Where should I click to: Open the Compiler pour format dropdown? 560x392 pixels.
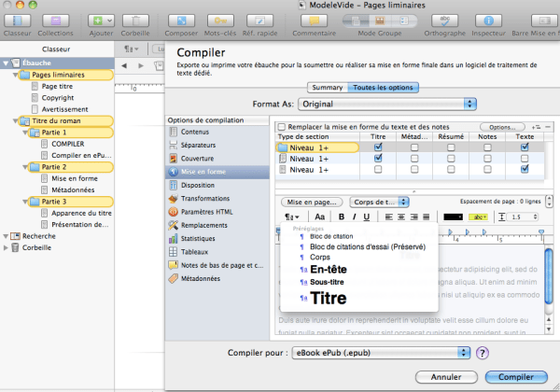click(381, 353)
